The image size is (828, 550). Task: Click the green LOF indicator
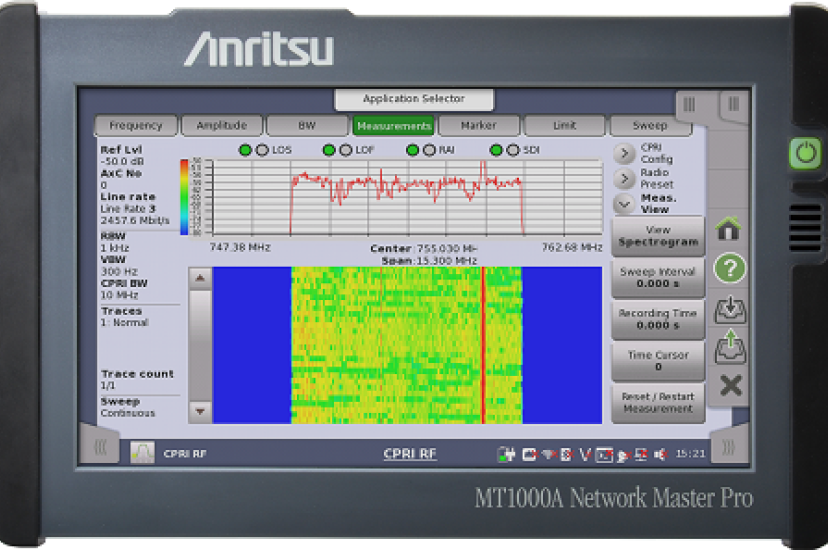coord(329,150)
